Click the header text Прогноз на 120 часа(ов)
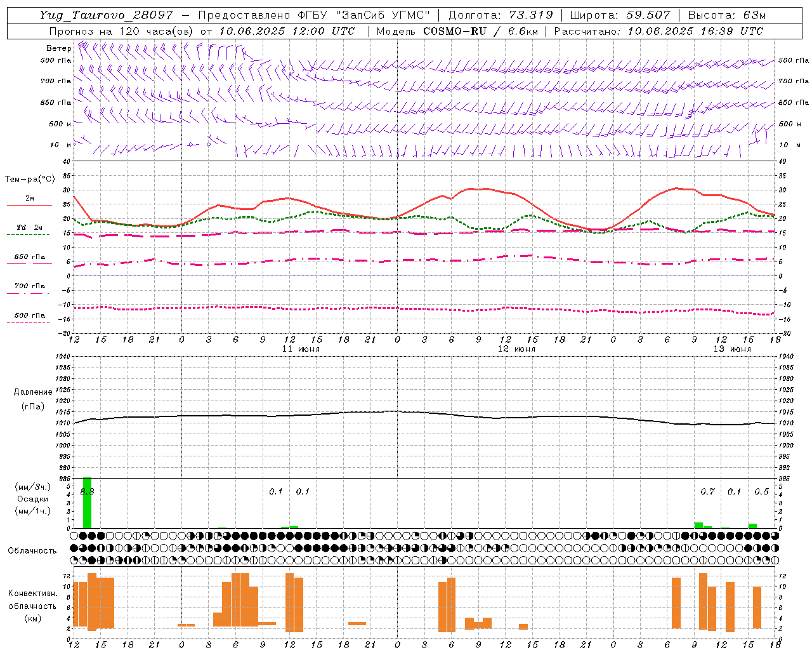 coord(122,31)
